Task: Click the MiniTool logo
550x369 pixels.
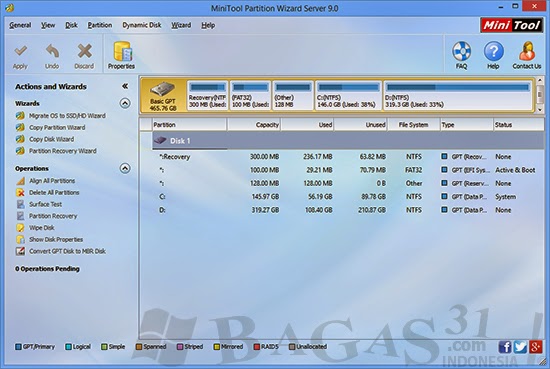Action: tap(511, 25)
